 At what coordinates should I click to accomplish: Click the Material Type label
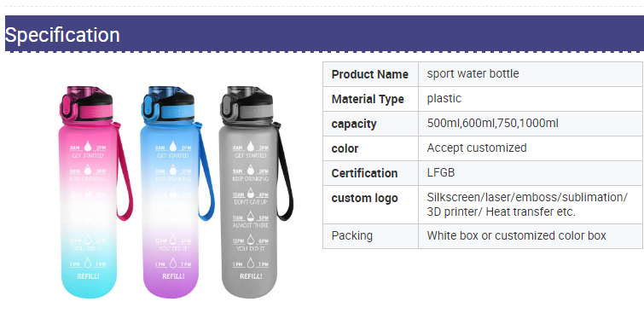pos(368,99)
